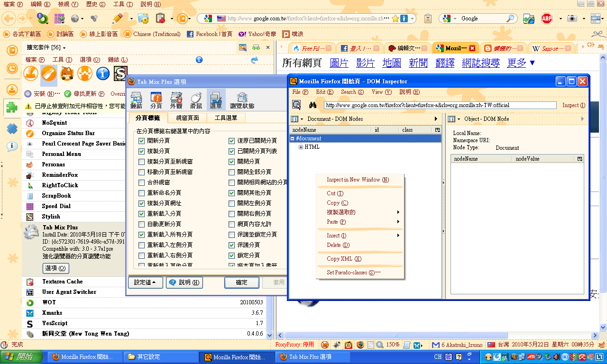Open the 設定值 dropdown button
The image size is (607, 364).
pos(146,282)
